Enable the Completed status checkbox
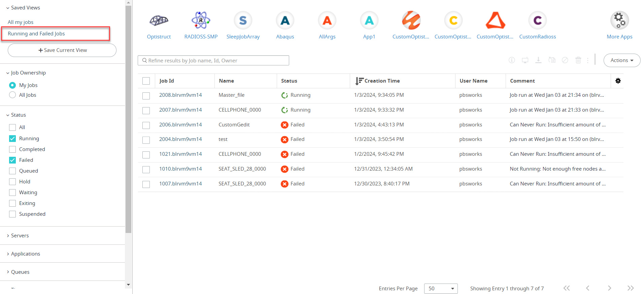Image resolution: width=644 pixels, height=294 pixels. click(x=12, y=149)
